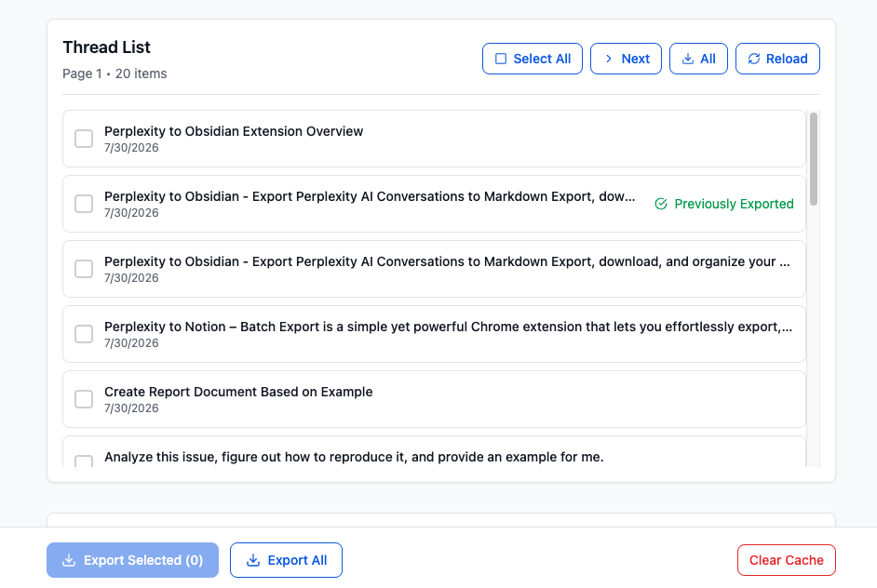Click the 'Thread List' heading

106,47
